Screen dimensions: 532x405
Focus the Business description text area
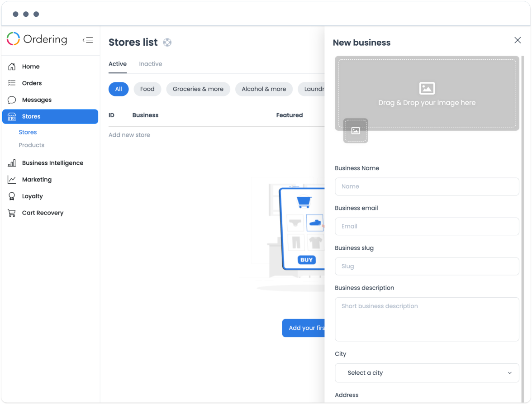coord(427,319)
